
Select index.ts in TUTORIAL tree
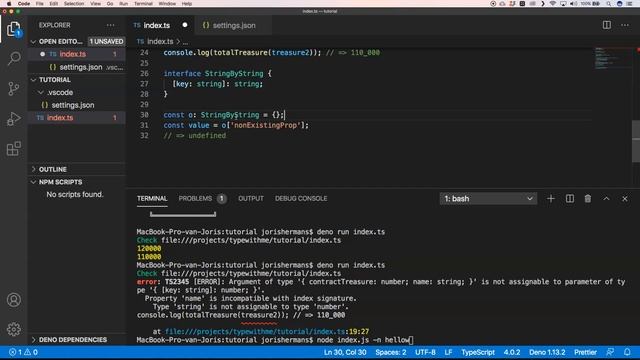pos(77,118)
